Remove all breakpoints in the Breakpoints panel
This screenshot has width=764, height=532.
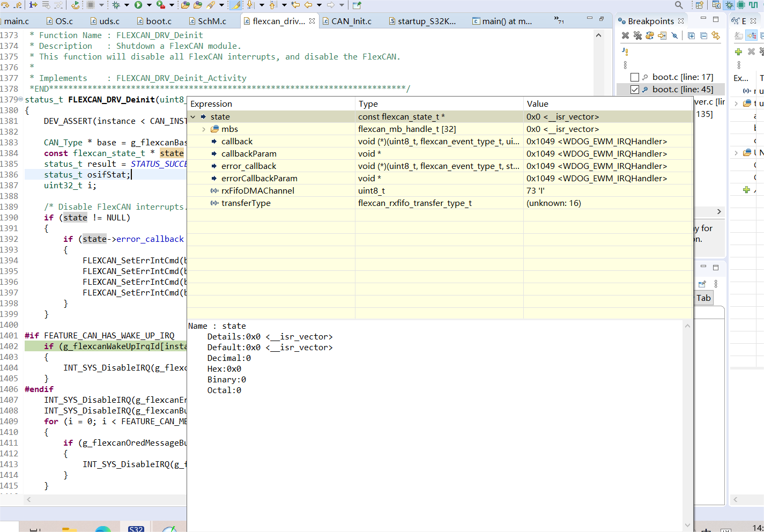[638, 36]
